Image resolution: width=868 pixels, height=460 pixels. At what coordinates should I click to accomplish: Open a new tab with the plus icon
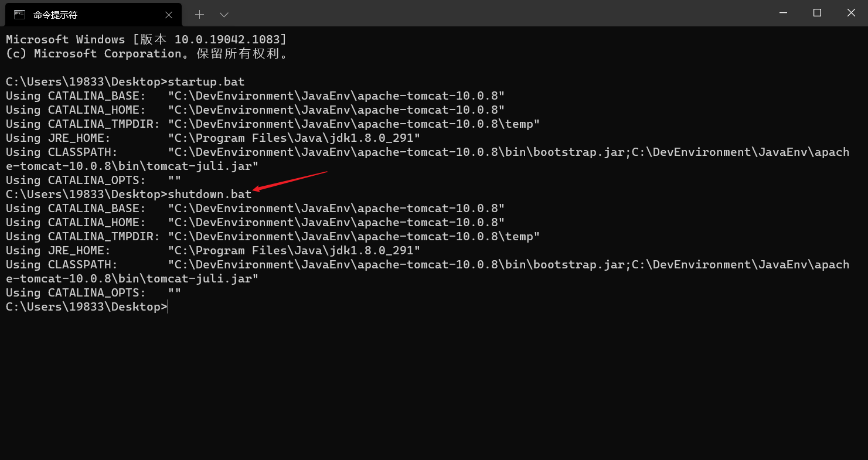coord(199,14)
